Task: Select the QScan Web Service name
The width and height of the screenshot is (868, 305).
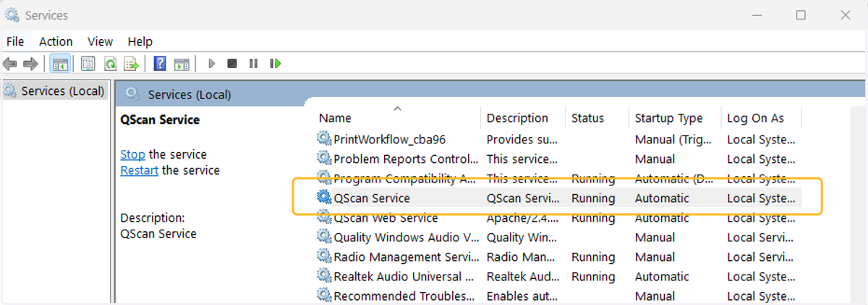Action: [386, 217]
